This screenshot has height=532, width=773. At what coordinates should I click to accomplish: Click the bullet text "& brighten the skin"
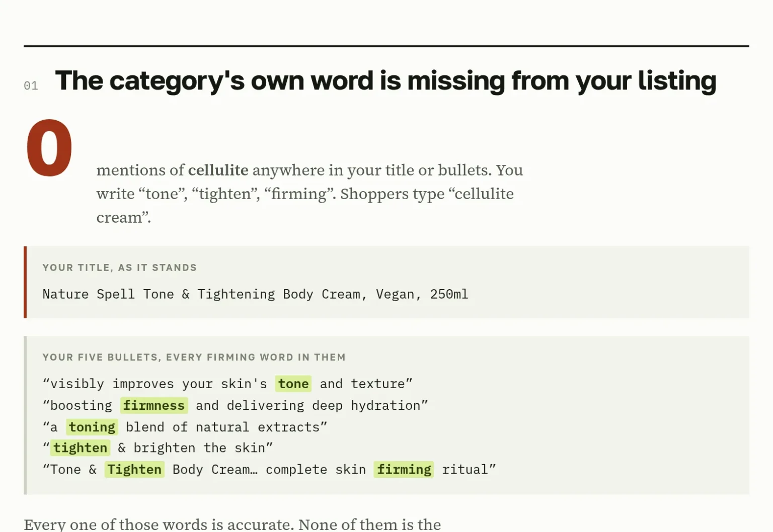tap(192, 448)
